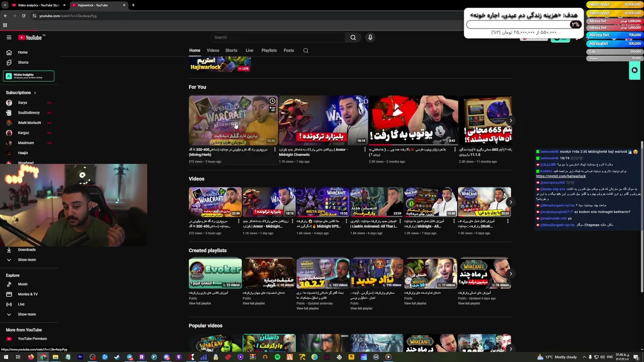
Task: Open Chrome tab search dropdown
Action: 4,5
